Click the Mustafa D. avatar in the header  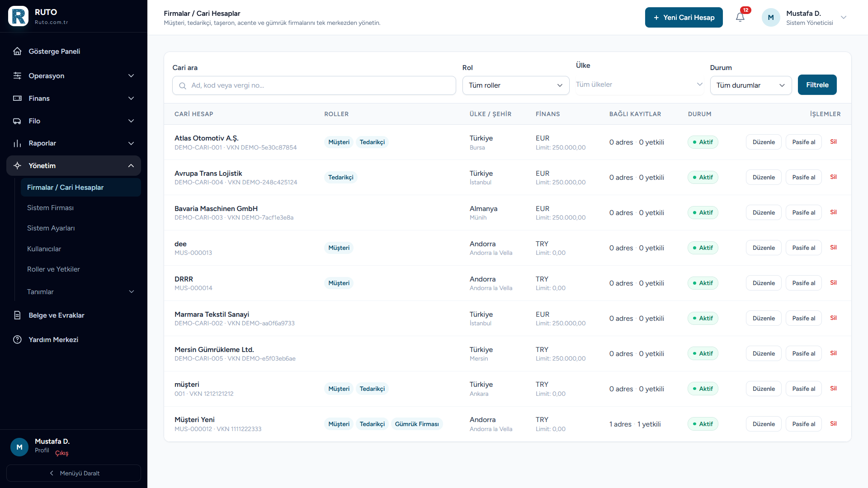coord(771,17)
